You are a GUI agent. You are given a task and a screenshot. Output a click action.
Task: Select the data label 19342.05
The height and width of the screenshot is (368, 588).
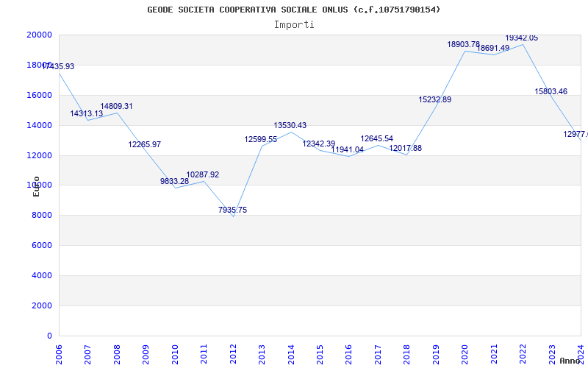pos(522,38)
